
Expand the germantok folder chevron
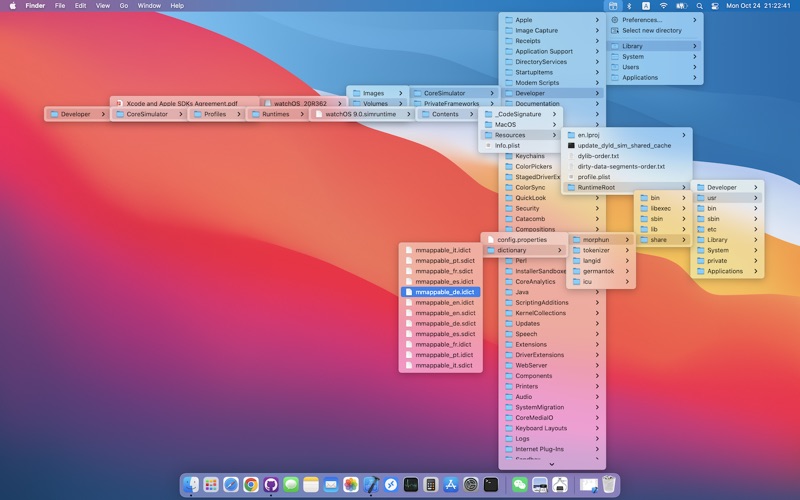(x=627, y=271)
